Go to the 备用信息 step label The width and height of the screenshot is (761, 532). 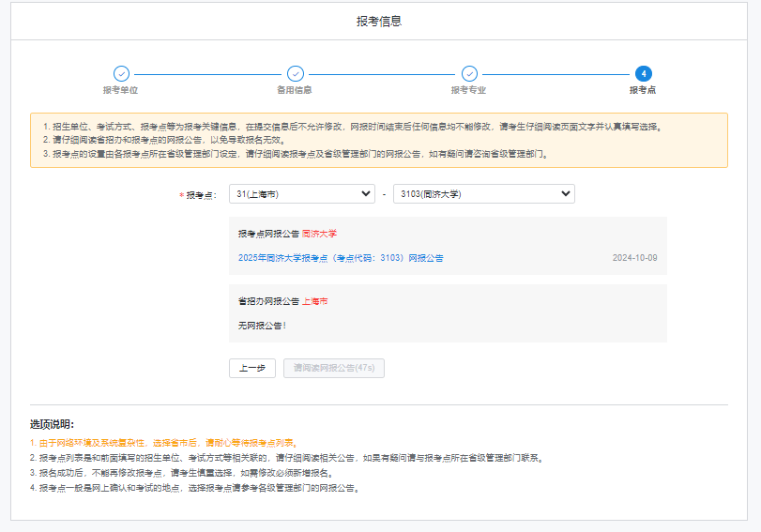[295, 90]
